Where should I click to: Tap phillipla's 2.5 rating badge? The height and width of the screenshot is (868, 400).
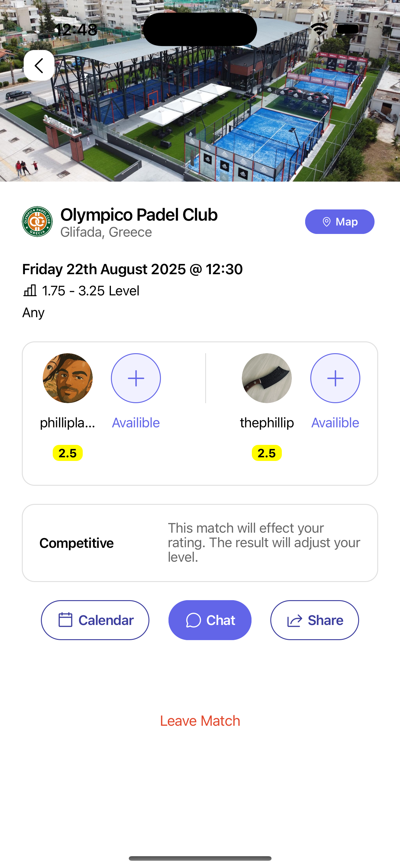[68, 453]
